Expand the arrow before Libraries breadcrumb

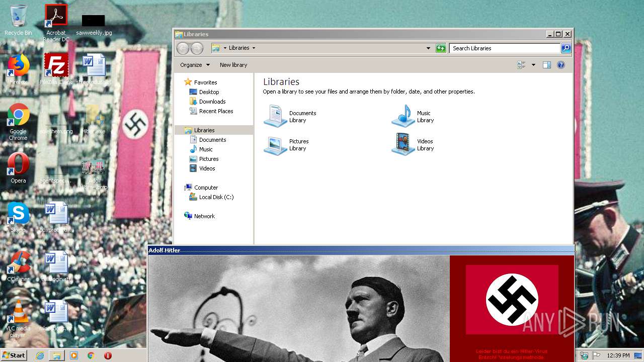coord(225,48)
